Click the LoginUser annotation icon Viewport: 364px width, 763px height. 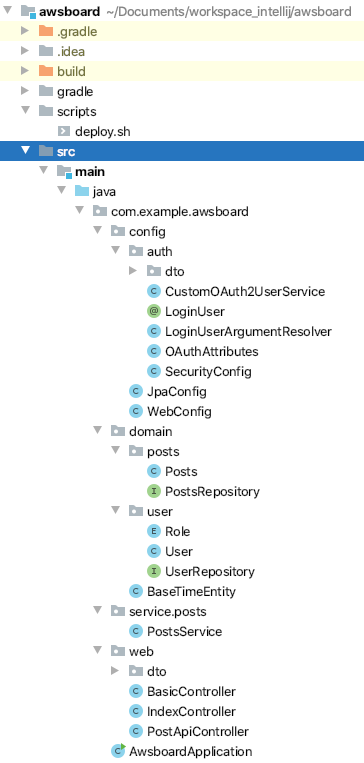pos(154,311)
